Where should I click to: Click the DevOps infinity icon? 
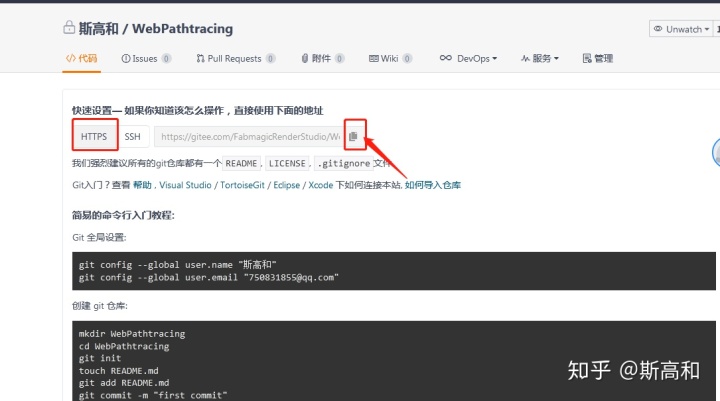(x=445, y=58)
